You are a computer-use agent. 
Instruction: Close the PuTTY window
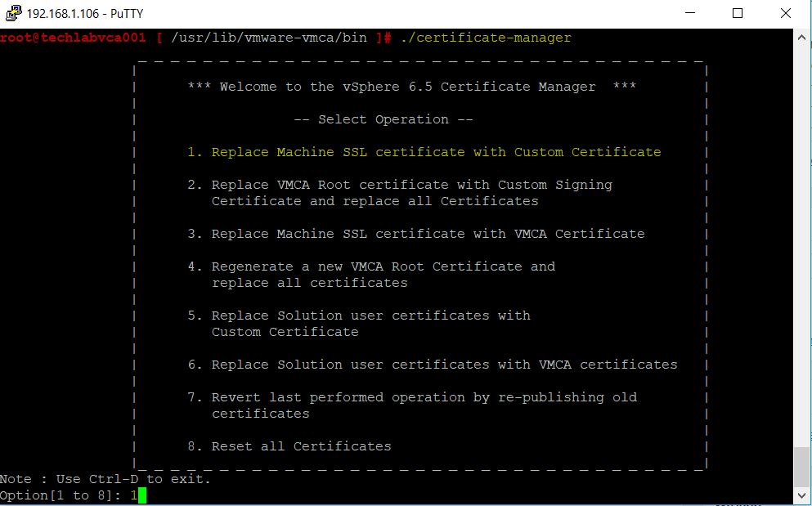click(786, 13)
